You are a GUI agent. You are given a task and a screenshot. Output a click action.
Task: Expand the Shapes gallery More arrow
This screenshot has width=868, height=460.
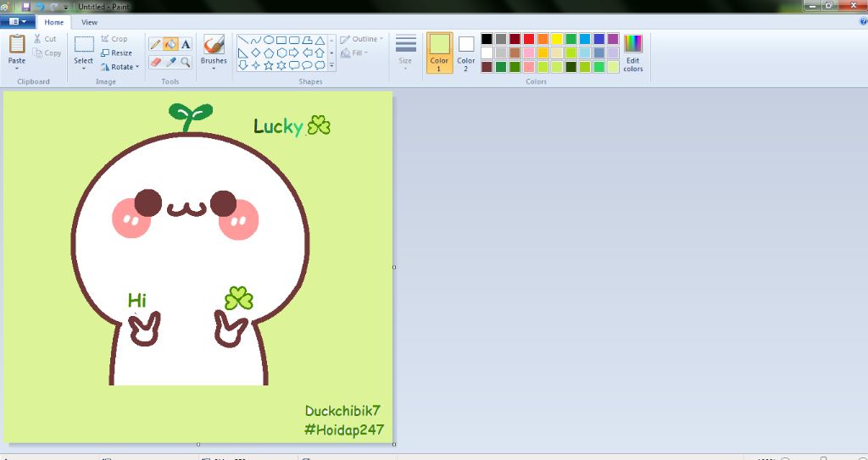(331, 65)
